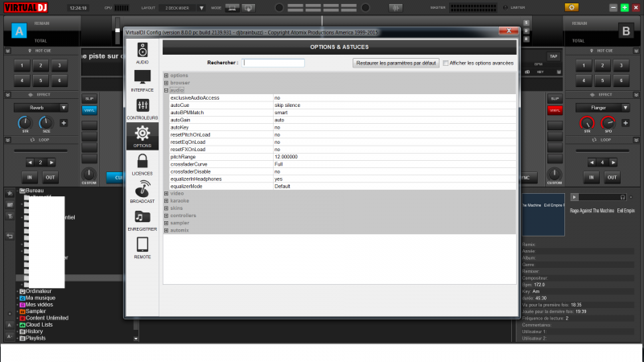Viewport: 644px width, 362px height.
Task: Click the back arrow icon in browser sidebar
Action: click(x=10, y=236)
